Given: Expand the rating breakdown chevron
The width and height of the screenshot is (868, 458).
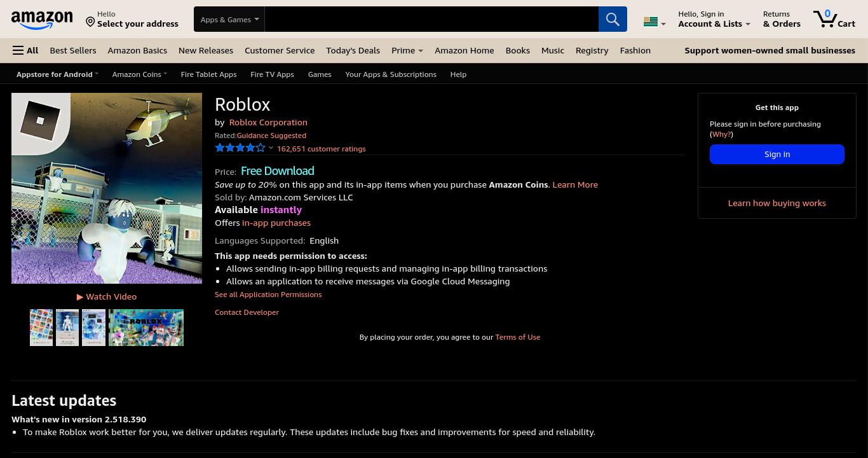Looking at the screenshot, I should 271,148.
